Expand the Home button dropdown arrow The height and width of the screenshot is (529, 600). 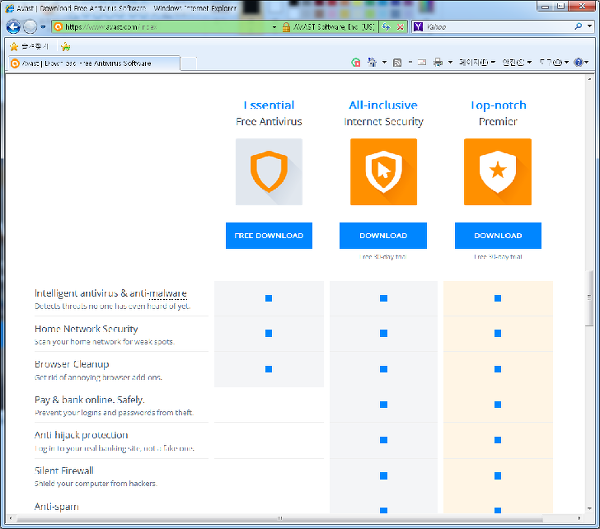tap(384, 62)
